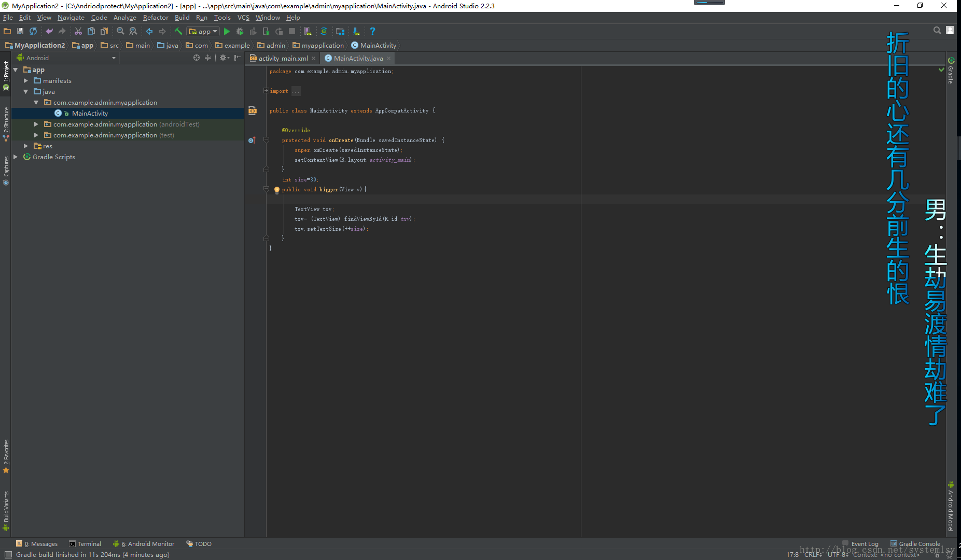This screenshot has height=560, width=961.
Task: Click the Redo arrow icon
Action: pyautogui.click(x=62, y=32)
